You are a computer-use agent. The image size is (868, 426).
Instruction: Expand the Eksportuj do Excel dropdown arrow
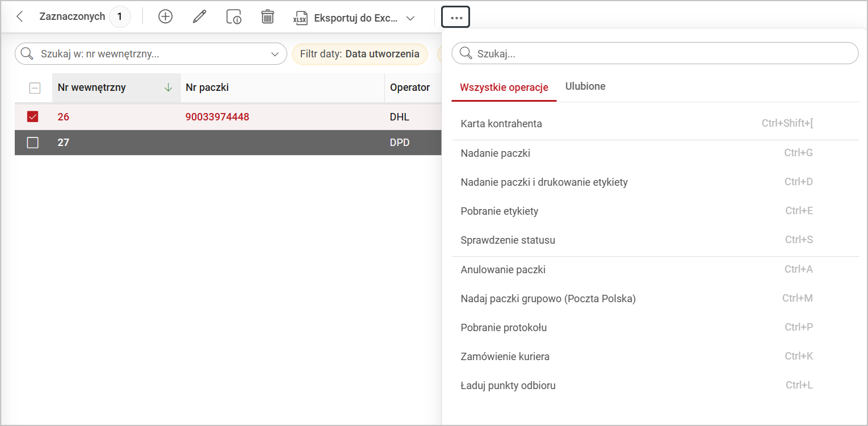(410, 18)
